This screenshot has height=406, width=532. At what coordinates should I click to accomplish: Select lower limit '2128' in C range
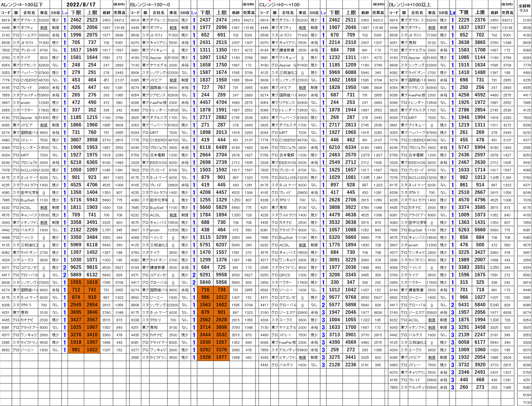click(335, 365)
